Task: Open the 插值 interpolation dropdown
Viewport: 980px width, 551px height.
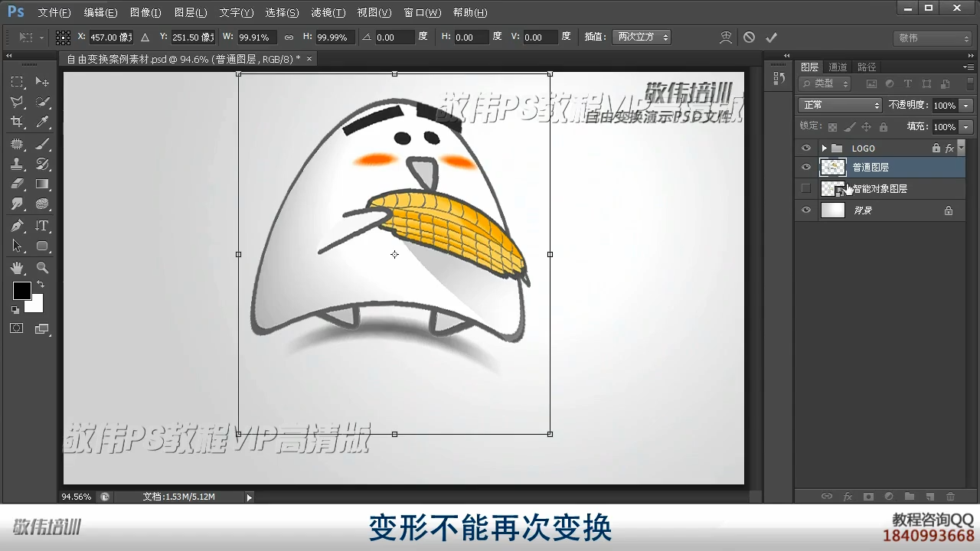Action: [642, 37]
